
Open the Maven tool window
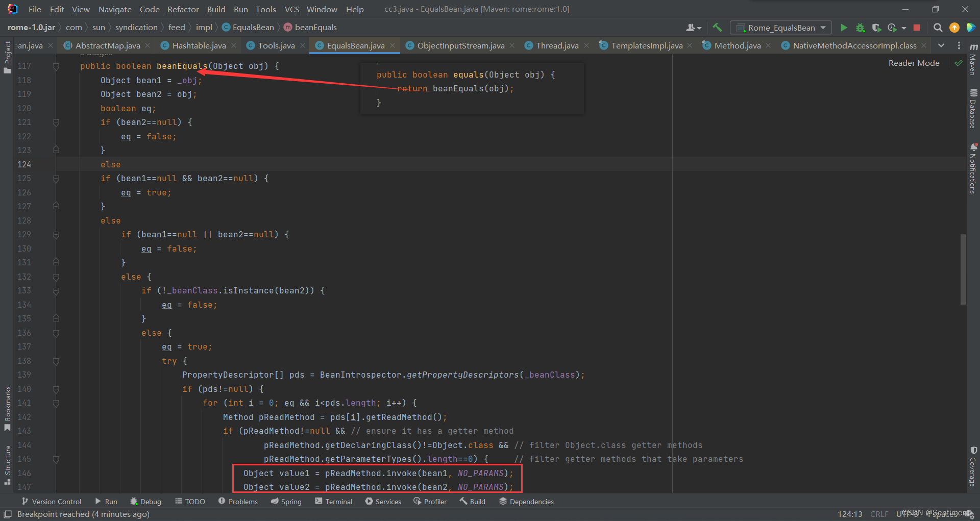click(x=973, y=59)
